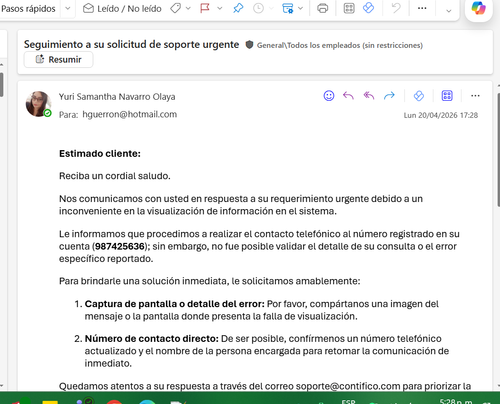Click the categorize tag icon
Image resolution: width=500 pixels, height=404 pixels.
point(175,8)
